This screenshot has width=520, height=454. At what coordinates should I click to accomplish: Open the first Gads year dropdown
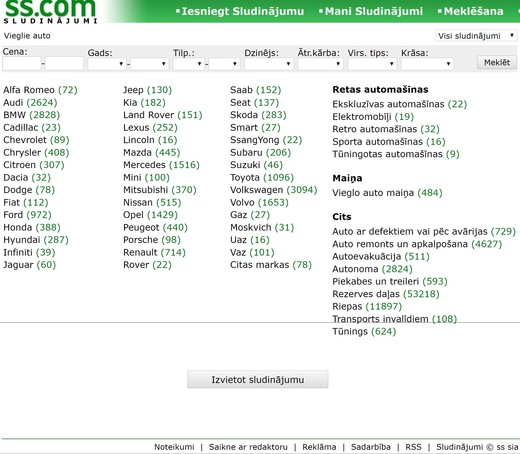click(107, 64)
